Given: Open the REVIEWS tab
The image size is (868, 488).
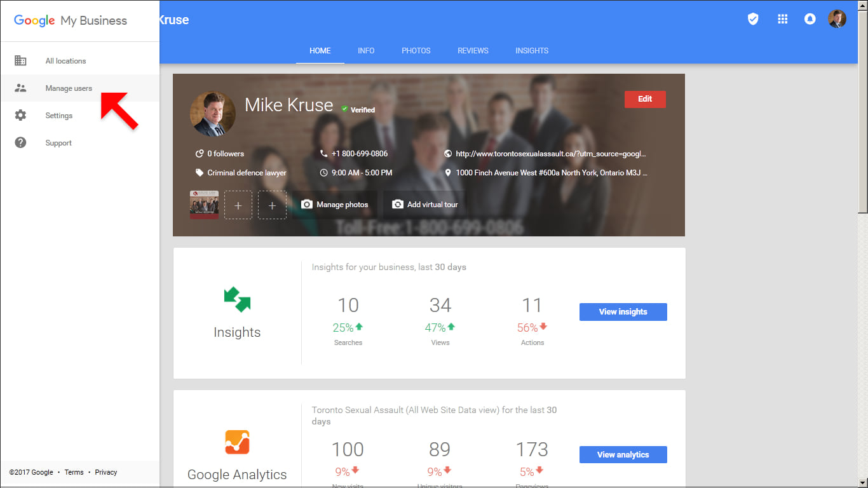Looking at the screenshot, I should click(473, 51).
